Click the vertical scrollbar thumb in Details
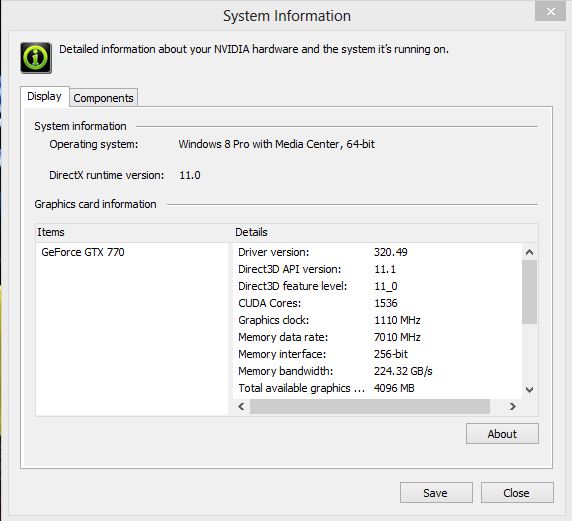This screenshot has height=521, width=572. [x=530, y=292]
